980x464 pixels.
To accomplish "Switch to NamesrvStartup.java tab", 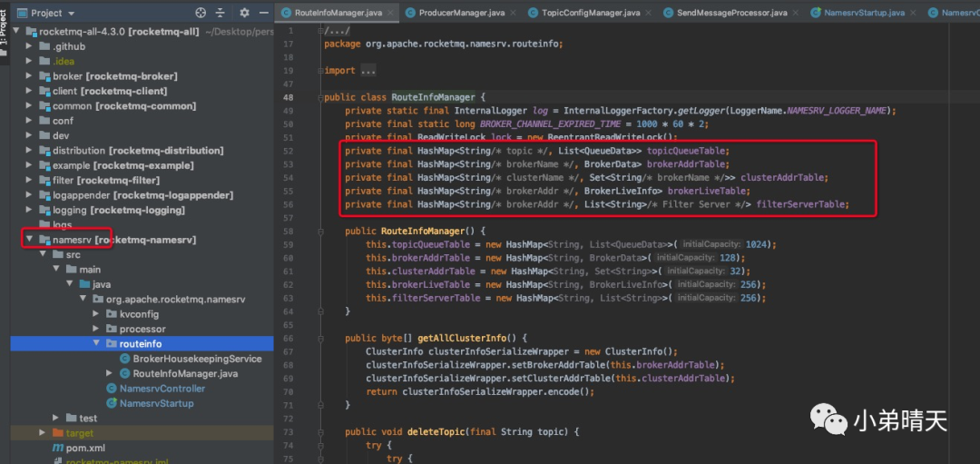I will [x=865, y=12].
